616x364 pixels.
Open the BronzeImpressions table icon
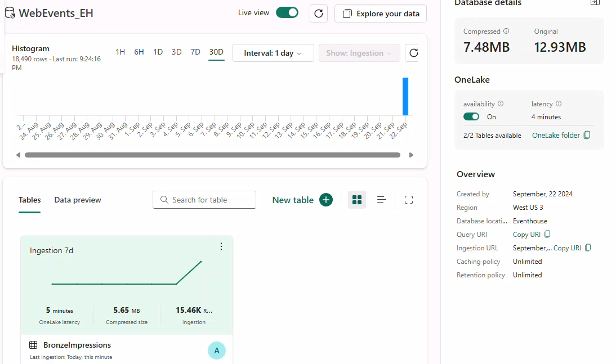(33, 345)
